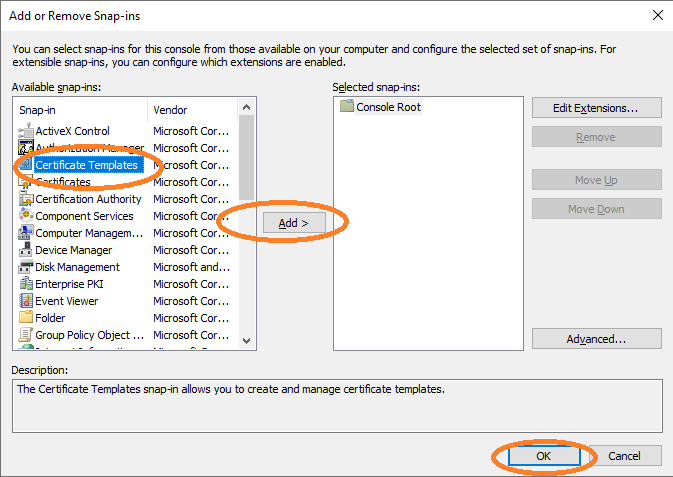Click the Add > button
This screenshot has height=477, width=673.
pyautogui.click(x=294, y=224)
